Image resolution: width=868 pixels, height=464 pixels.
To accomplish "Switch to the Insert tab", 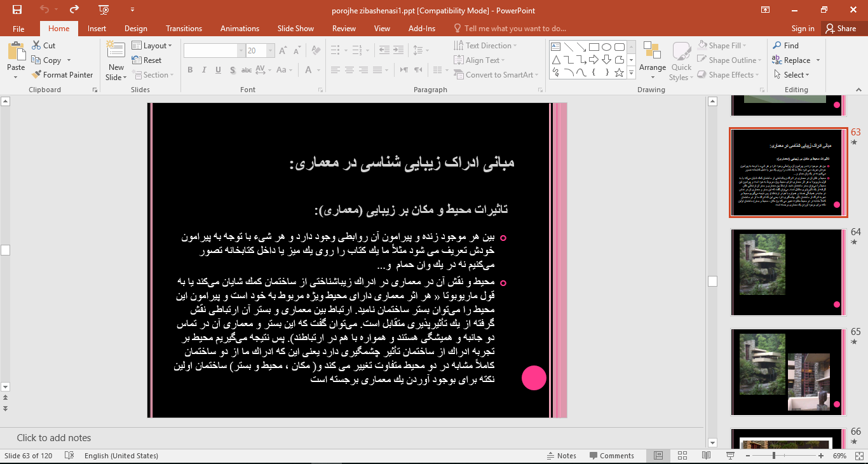I will pyautogui.click(x=97, y=29).
